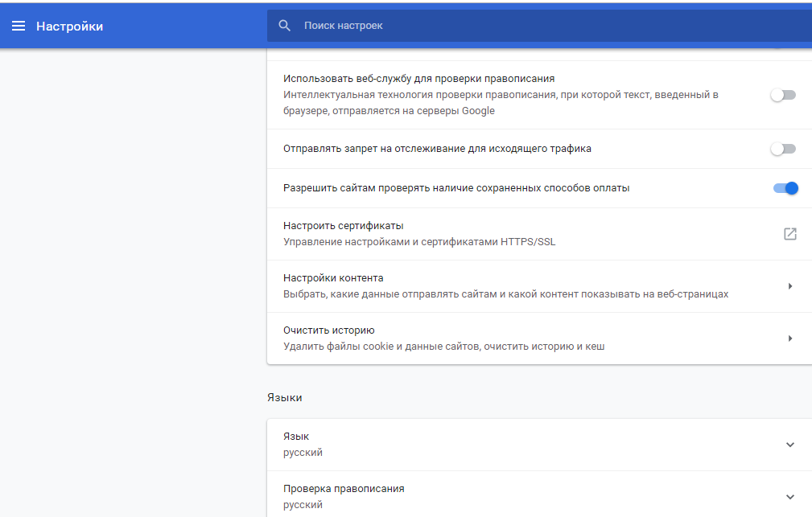
Task: Click the Настройки контента row title
Action: click(333, 278)
